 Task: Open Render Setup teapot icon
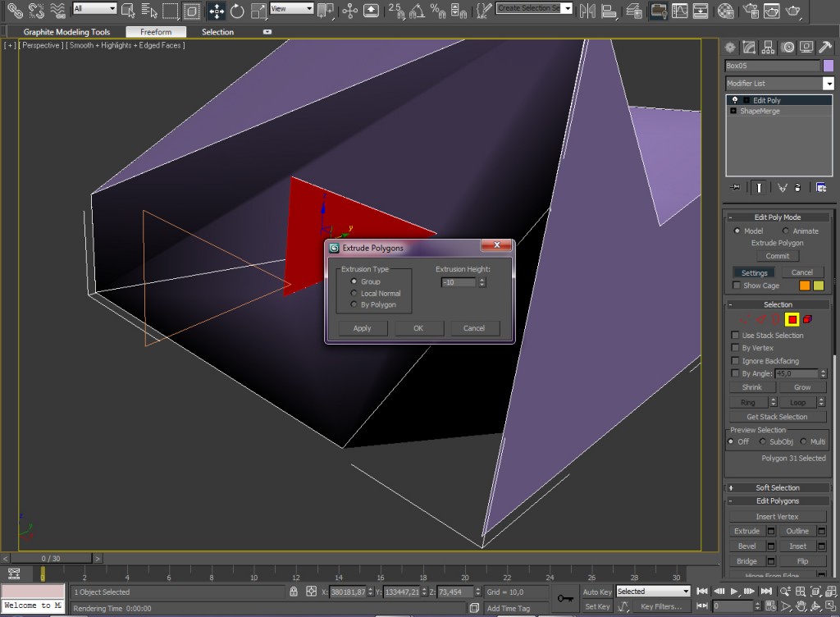[751, 10]
